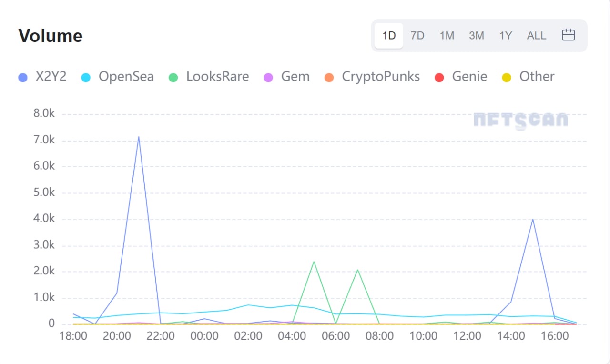Open the calendar date picker icon
This screenshot has height=364, width=610.
[x=568, y=35]
